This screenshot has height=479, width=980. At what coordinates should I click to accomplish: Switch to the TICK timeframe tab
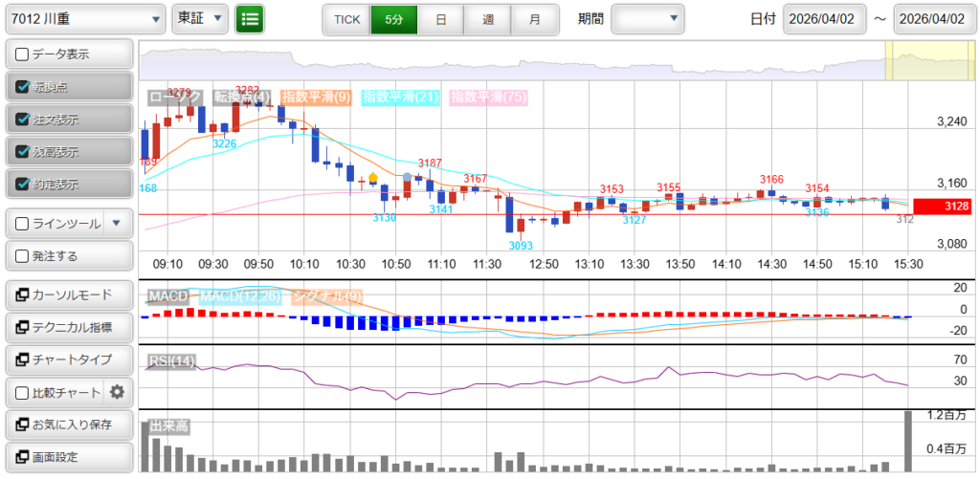(x=346, y=19)
